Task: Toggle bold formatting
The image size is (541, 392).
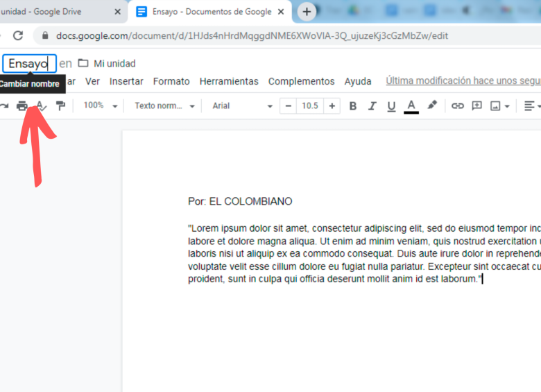Action: pos(353,105)
